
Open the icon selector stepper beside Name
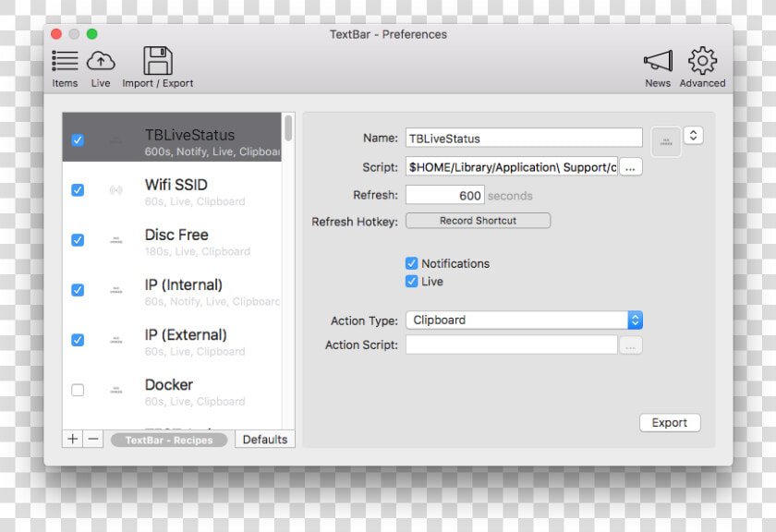[694, 136]
